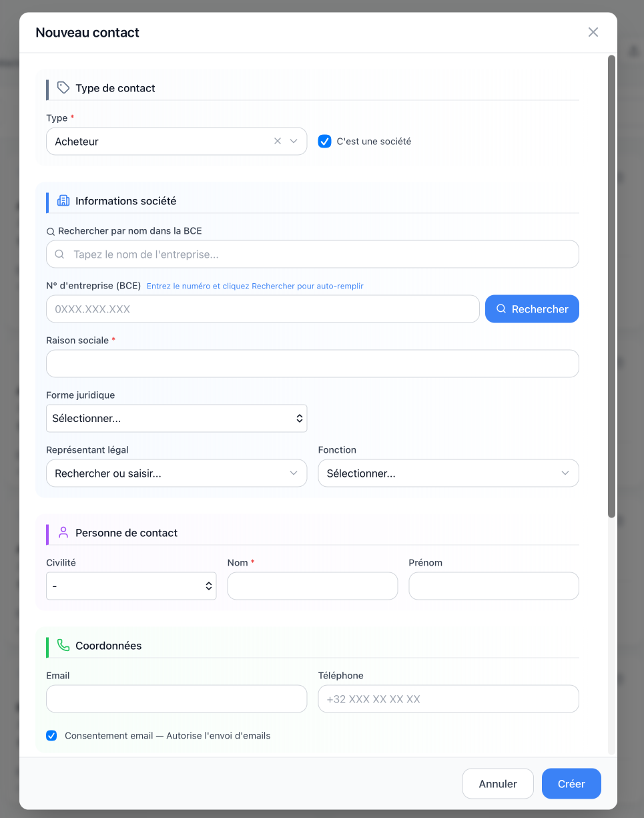Click Annuler to cancel the form
The width and height of the screenshot is (644, 818).
pyautogui.click(x=498, y=784)
